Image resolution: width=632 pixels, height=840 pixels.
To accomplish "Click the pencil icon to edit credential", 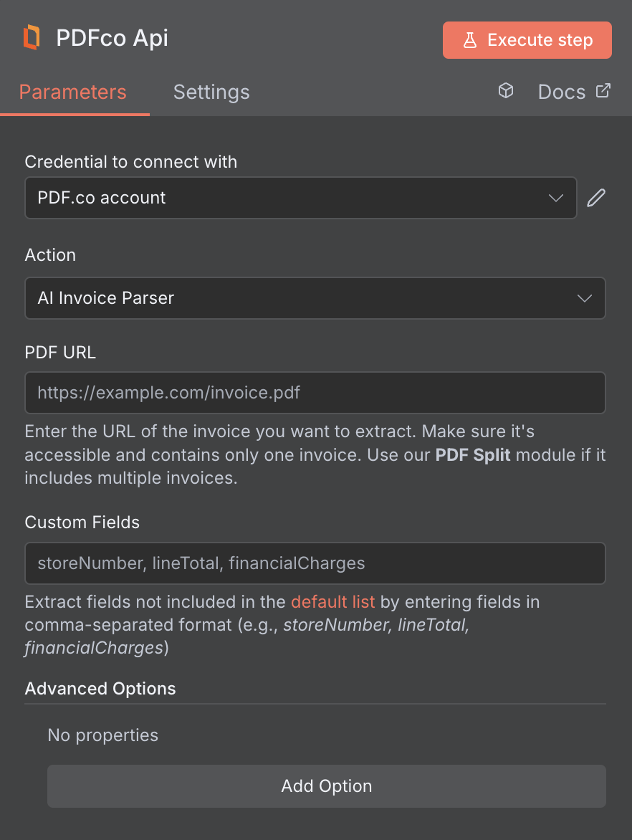I will (x=595, y=197).
